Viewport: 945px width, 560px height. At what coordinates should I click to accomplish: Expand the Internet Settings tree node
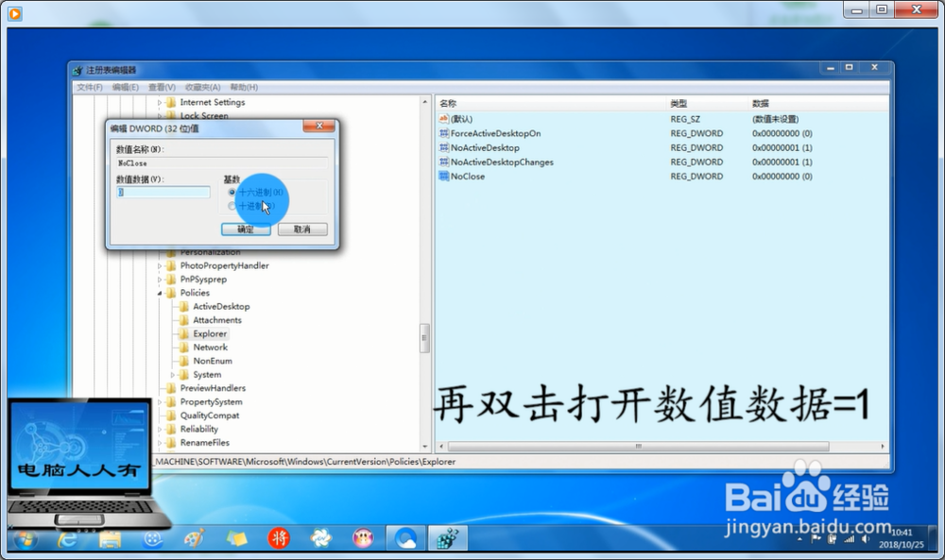click(161, 101)
